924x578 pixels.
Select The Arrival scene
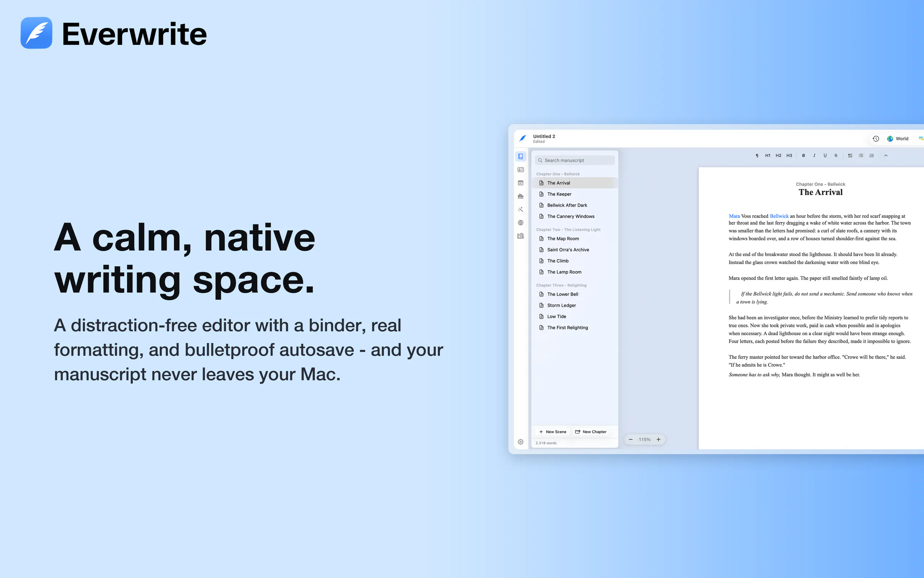click(575, 183)
